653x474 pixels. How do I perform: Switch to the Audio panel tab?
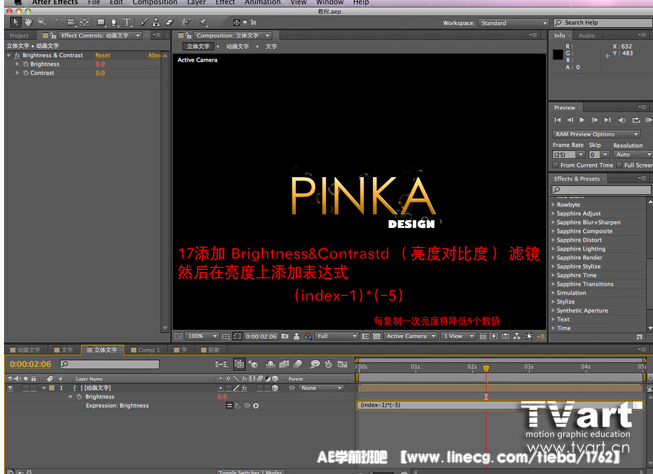(x=587, y=36)
